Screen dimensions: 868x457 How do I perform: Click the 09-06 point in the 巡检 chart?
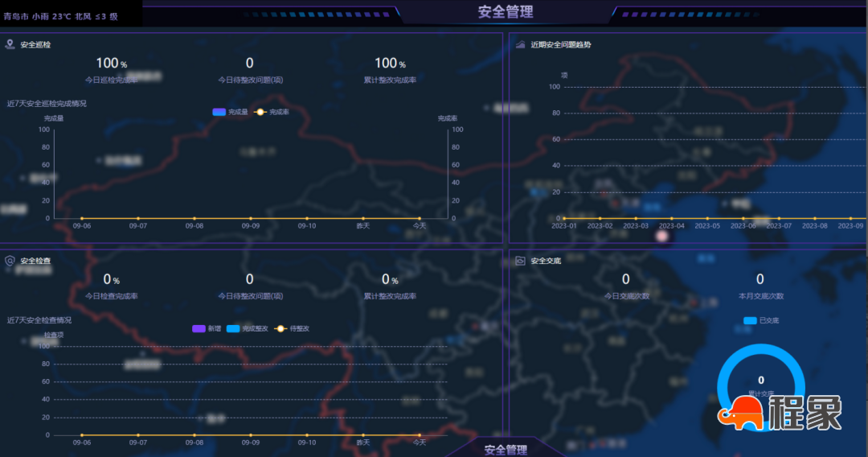click(x=82, y=218)
